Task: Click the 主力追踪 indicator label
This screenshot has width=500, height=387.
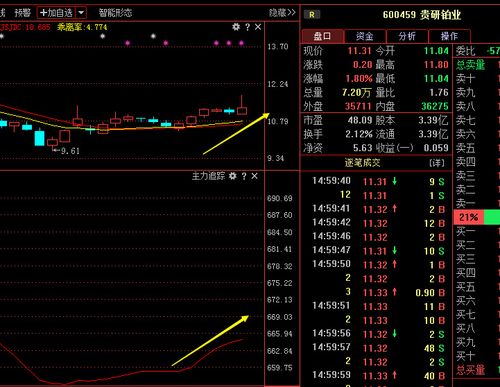Action: point(208,176)
